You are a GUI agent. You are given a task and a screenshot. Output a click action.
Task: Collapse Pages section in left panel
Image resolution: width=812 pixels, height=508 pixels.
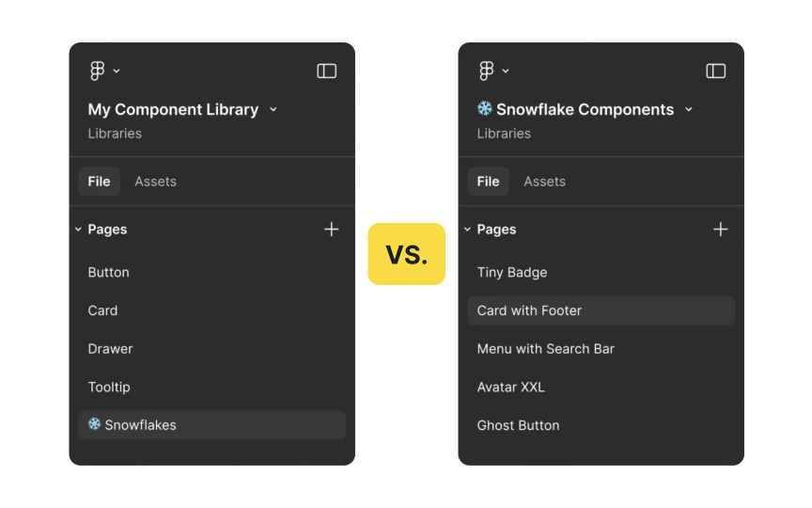tap(79, 230)
